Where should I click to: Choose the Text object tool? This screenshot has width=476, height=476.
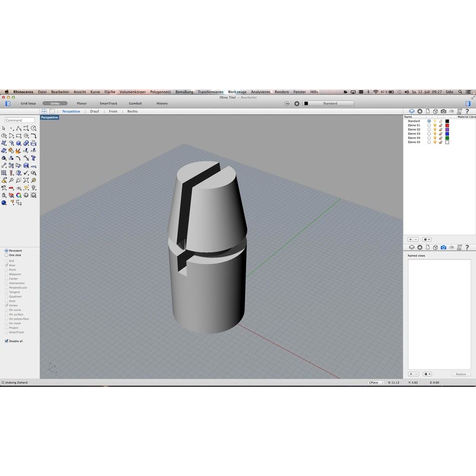point(33,158)
